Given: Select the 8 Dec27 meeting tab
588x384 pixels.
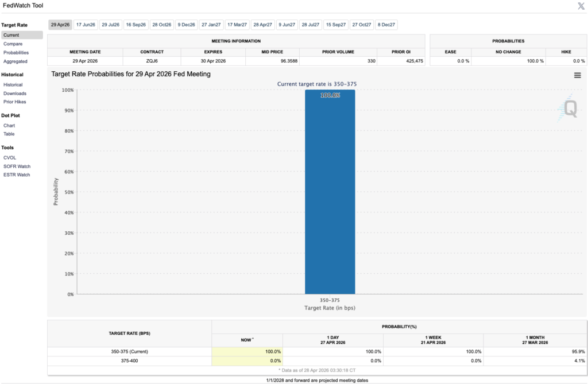Looking at the screenshot, I should click(386, 25).
